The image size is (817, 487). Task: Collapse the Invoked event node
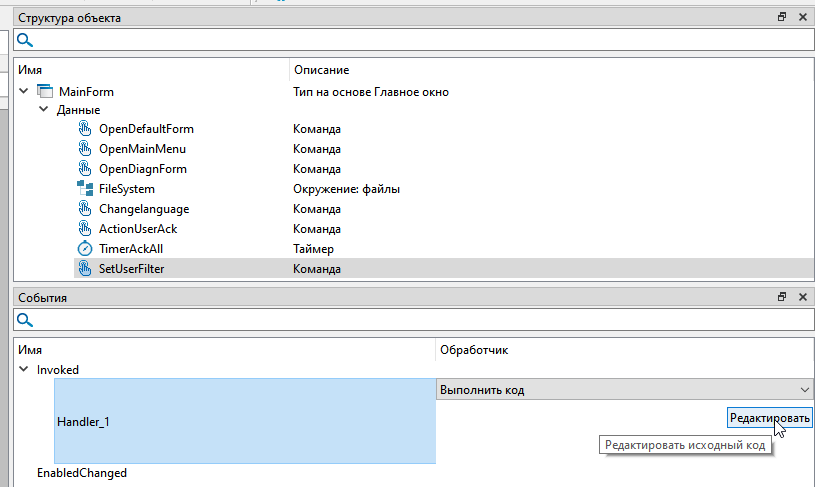(24, 370)
